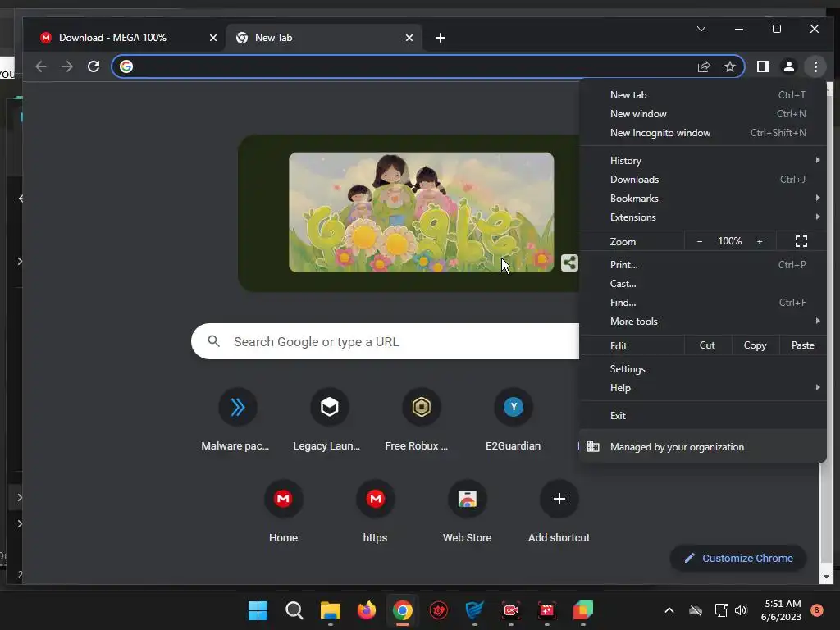Viewport: 840px width, 630px height.
Task: Bookmark this tab with the star icon
Action: pyautogui.click(x=729, y=66)
